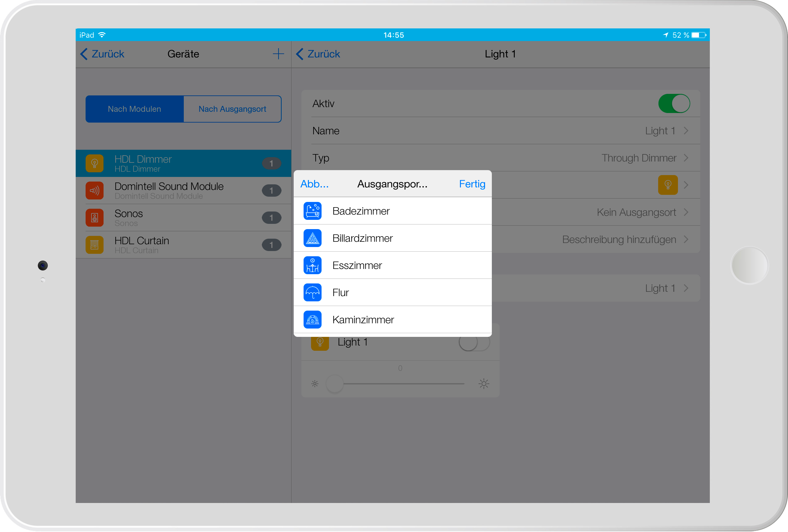This screenshot has width=788, height=532.
Task: Open the Name row chevron
Action: point(686,131)
